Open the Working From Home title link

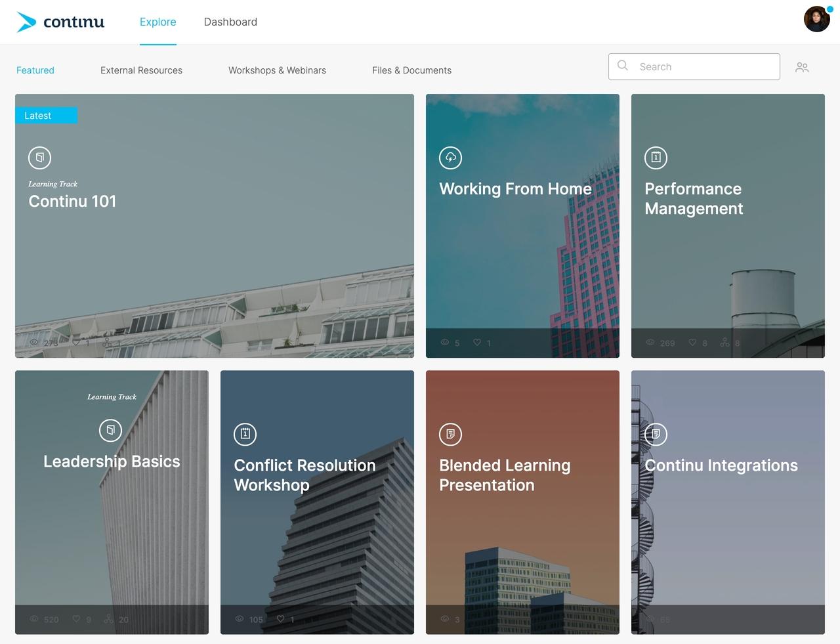click(x=515, y=189)
